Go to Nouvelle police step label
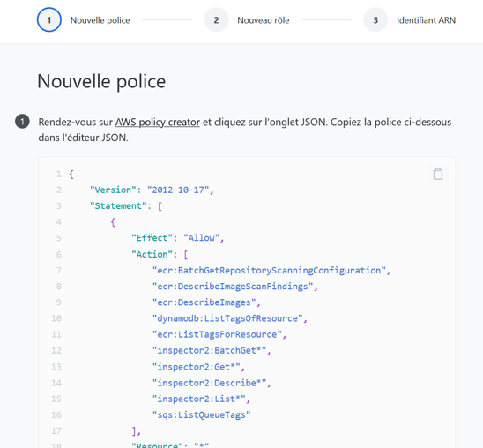This screenshot has width=483, height=448. click(x=100, y=20)
